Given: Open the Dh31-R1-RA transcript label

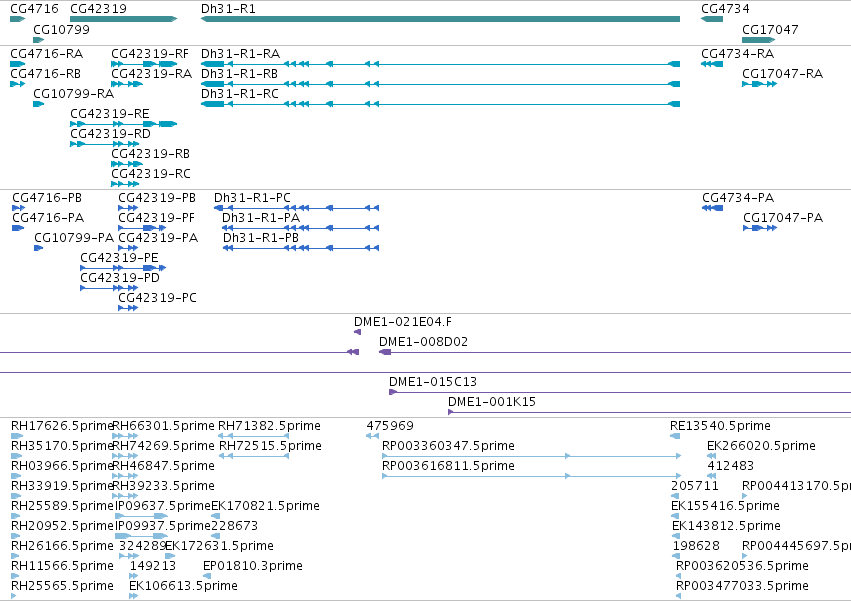Looking at the screenshot, I should [x=240, y=54].
